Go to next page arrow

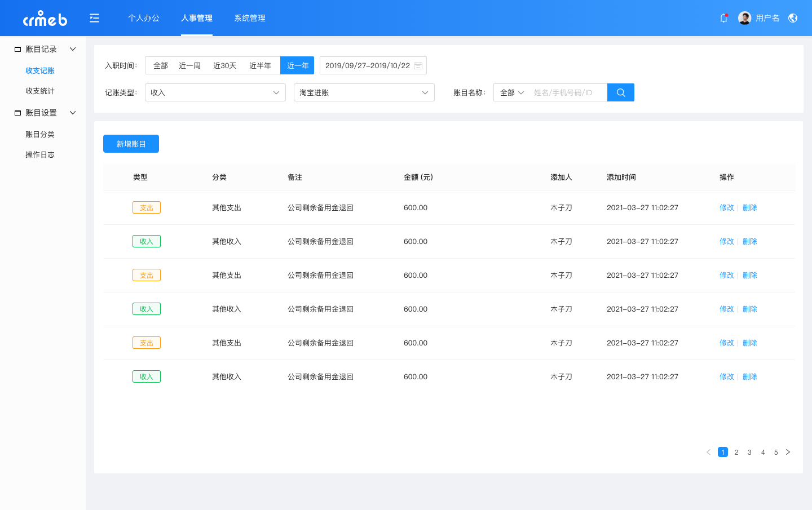[x=788, y=452]
